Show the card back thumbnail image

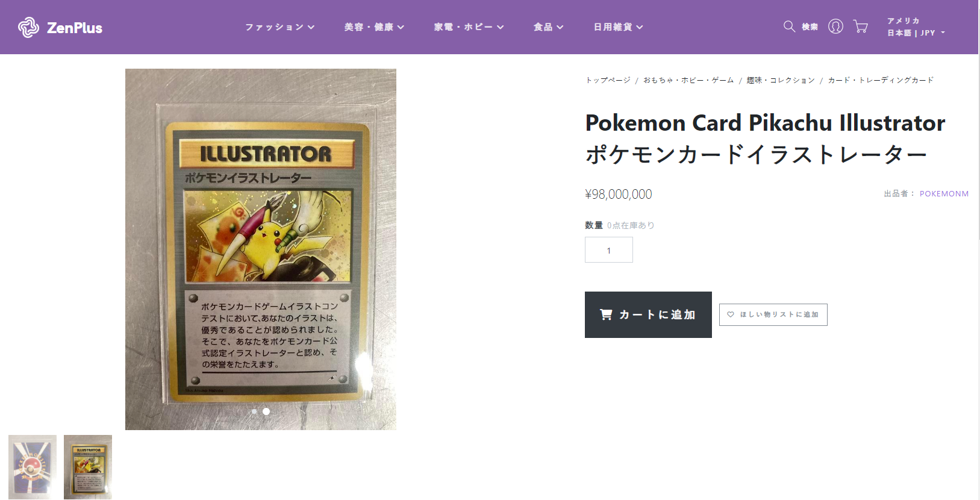pos(33,467)
